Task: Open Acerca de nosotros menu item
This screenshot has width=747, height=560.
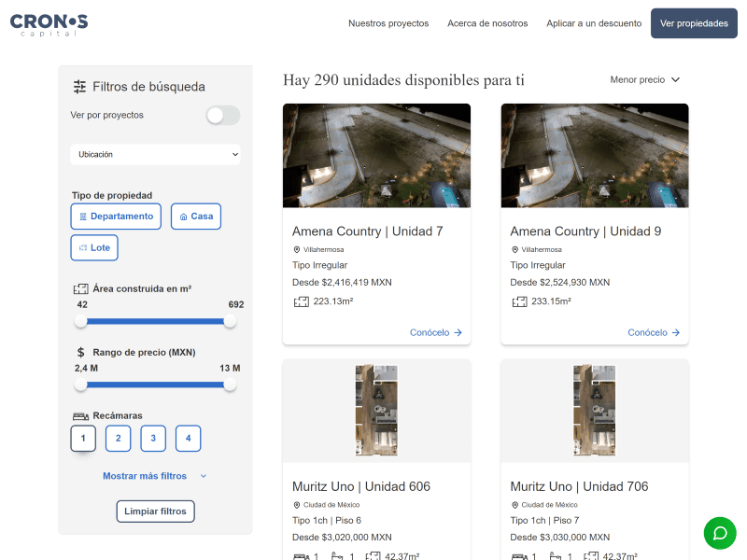Action: (487, 23)
